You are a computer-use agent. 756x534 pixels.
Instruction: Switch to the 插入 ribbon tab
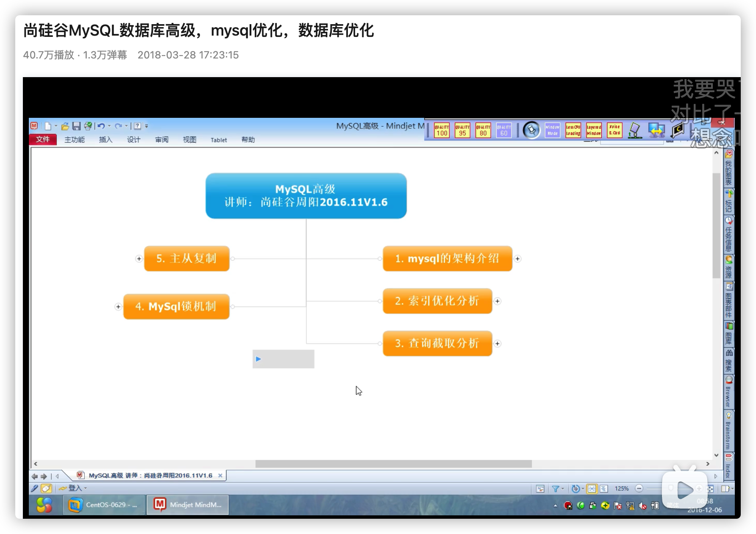click(x=106, y=140)
